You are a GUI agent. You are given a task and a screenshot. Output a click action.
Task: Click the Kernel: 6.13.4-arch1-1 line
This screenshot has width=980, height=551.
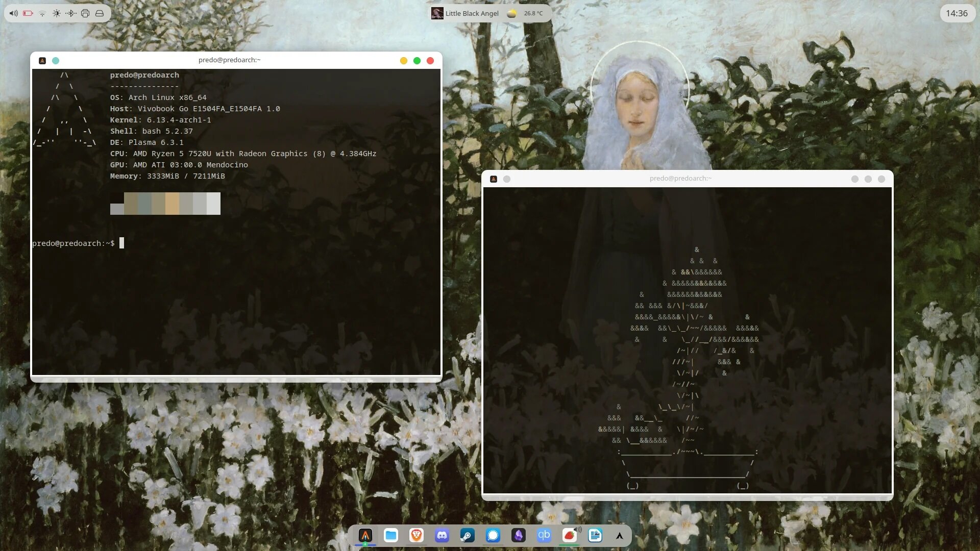tap(160, 120)
